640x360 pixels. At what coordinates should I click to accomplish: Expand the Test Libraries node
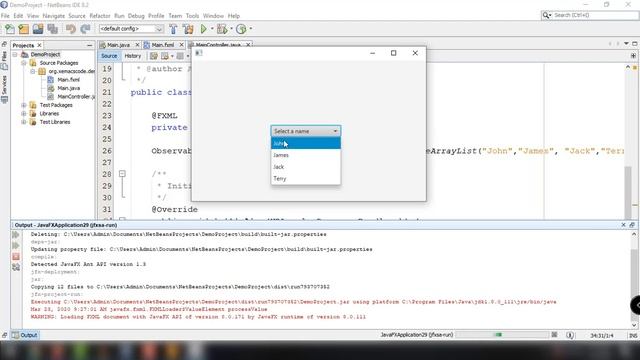24,122
